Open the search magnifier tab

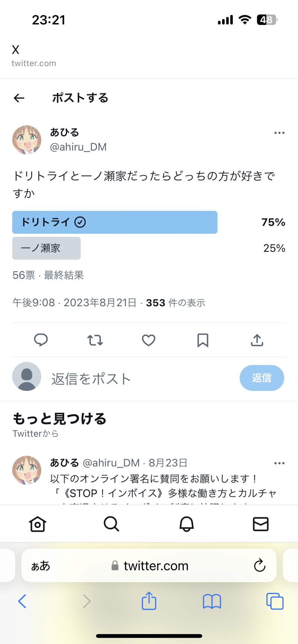[x=112, y=524]
